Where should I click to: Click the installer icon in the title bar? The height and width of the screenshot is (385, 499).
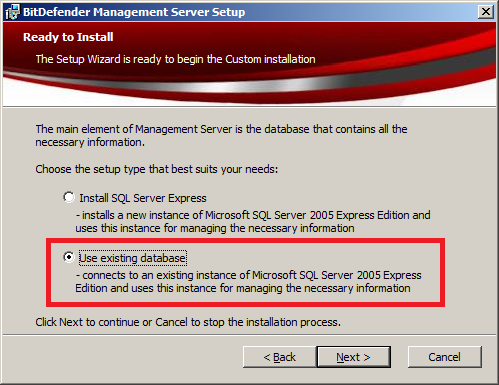tap(12, 12)
